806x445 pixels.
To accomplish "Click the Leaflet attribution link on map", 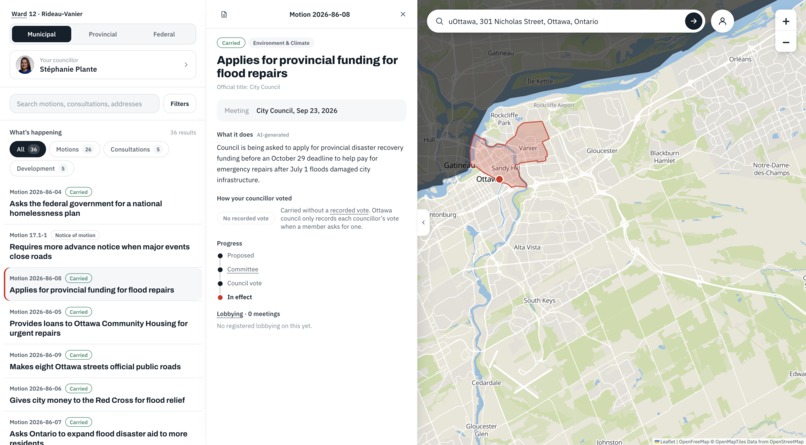I will [x=667, y=441].
